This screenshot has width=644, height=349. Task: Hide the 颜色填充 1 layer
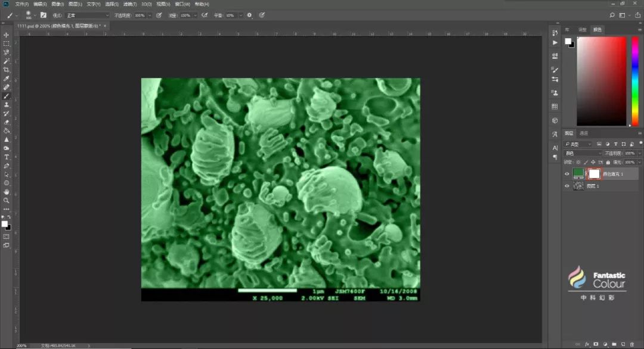point(567,174)
